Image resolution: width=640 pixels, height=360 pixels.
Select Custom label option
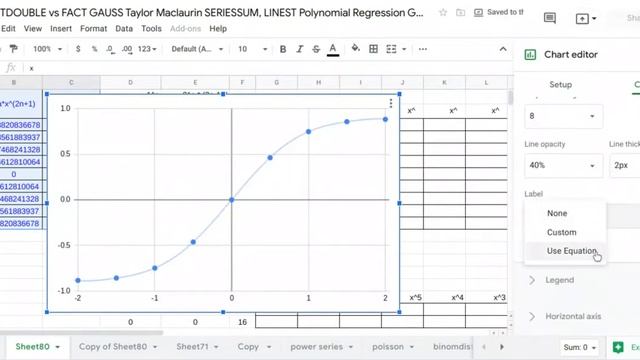562,232
